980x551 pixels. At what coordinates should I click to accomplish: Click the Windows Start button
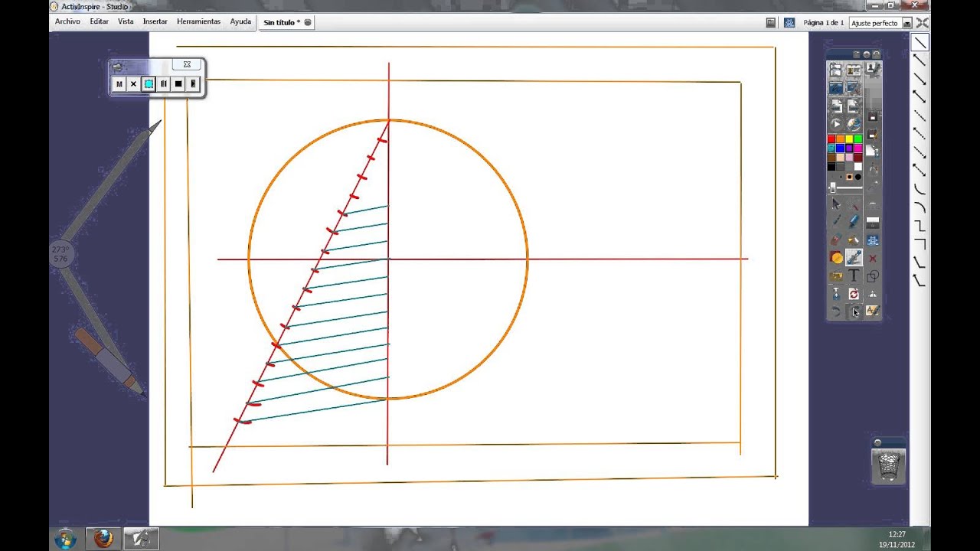(65, 539)
